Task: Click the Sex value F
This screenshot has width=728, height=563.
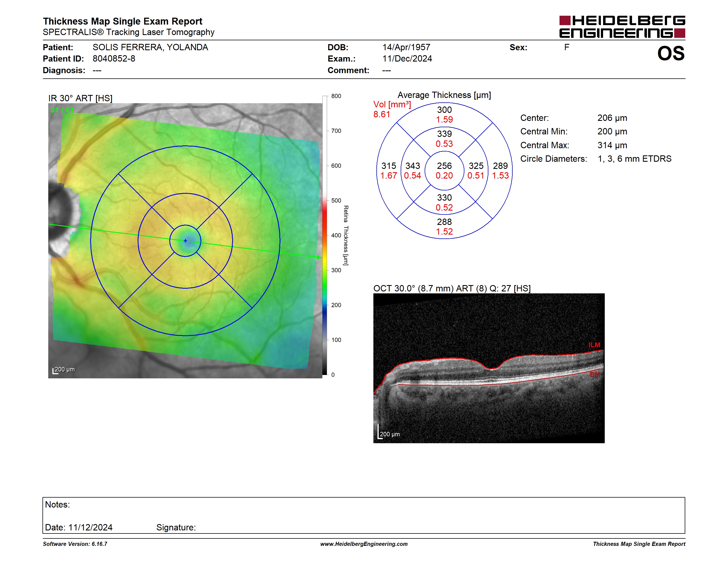Action: 567,47
